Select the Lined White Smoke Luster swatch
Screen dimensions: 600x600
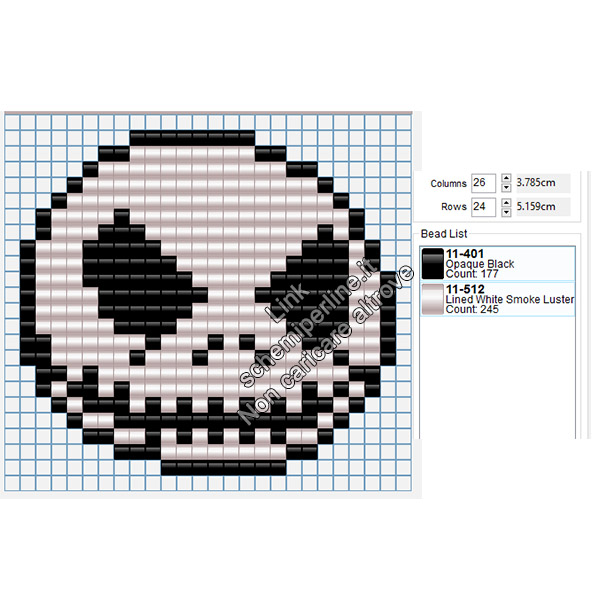[x=432, y=299]
